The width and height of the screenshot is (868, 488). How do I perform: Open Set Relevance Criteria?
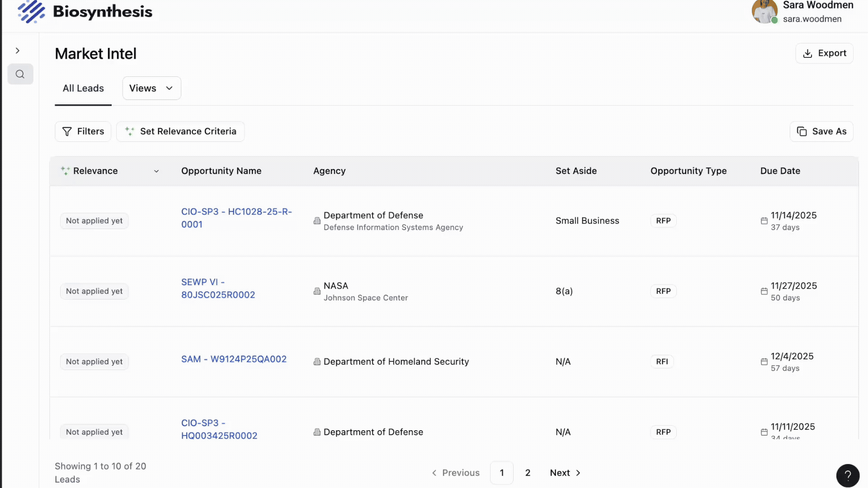point(180,131)
